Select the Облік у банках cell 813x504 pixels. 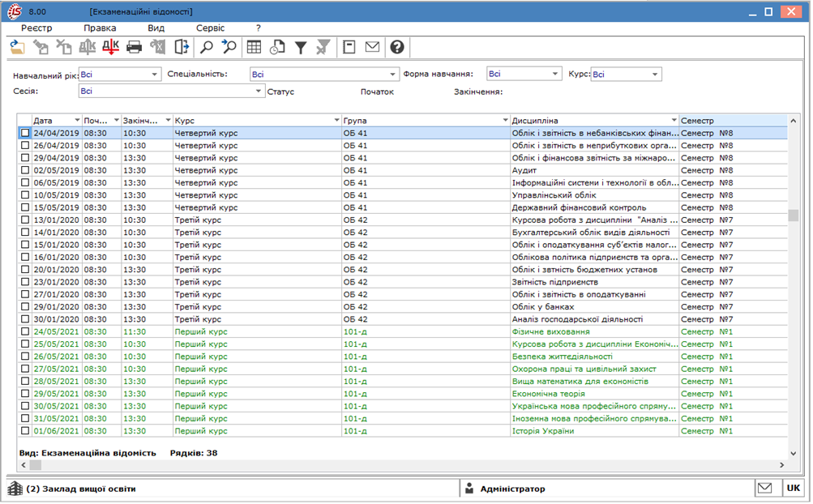595,307
